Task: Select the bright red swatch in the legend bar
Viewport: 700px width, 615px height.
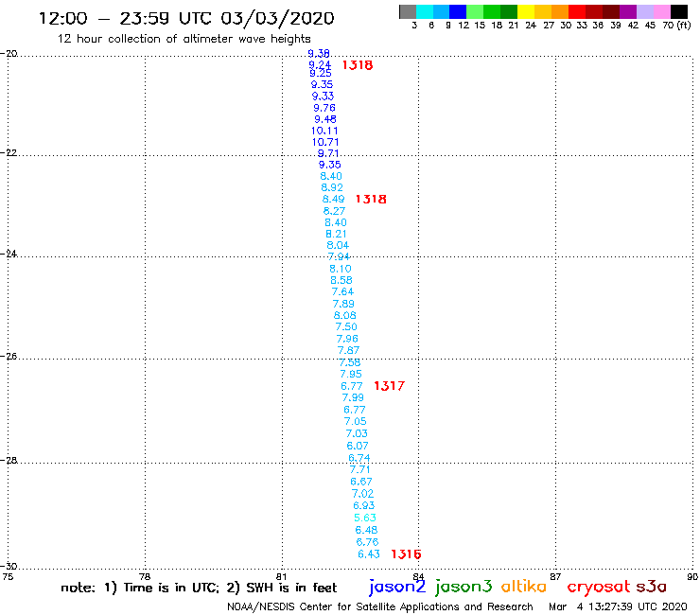Action: click(x=577, y=11)
